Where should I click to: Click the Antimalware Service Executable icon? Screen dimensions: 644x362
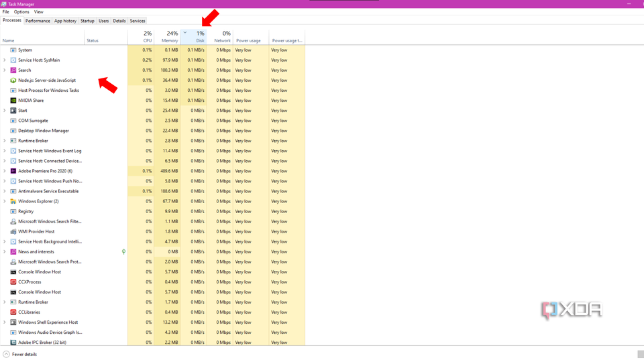coord(13,191)
